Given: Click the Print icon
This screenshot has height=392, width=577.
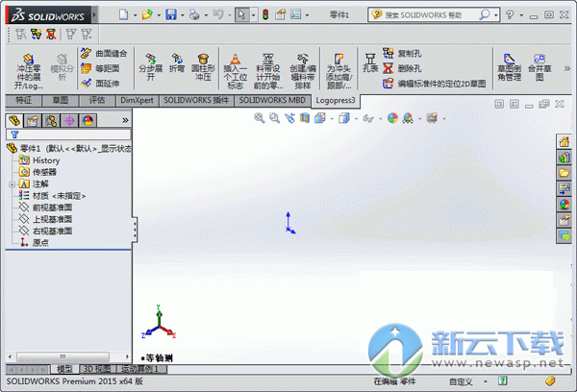Looking at the screenshot, I should click(194, 14).
